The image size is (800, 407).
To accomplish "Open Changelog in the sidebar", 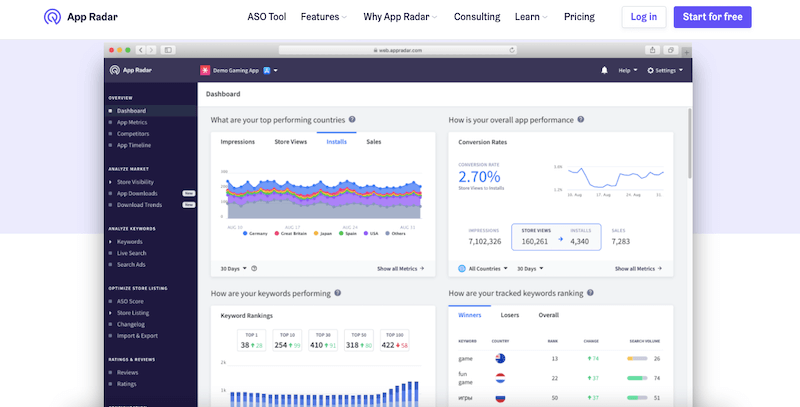I will (x=131, y=324).
